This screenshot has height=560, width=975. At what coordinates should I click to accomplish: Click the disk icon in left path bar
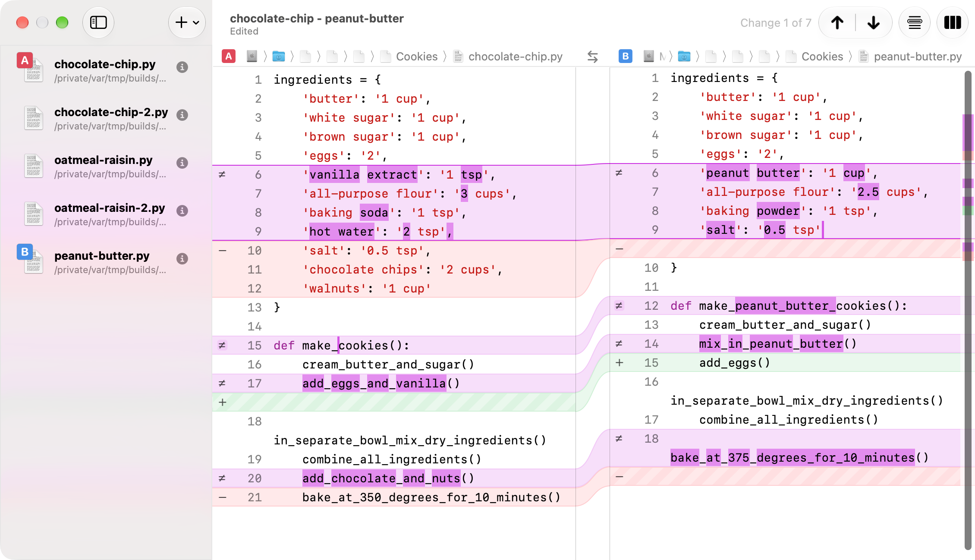(252, 57)
